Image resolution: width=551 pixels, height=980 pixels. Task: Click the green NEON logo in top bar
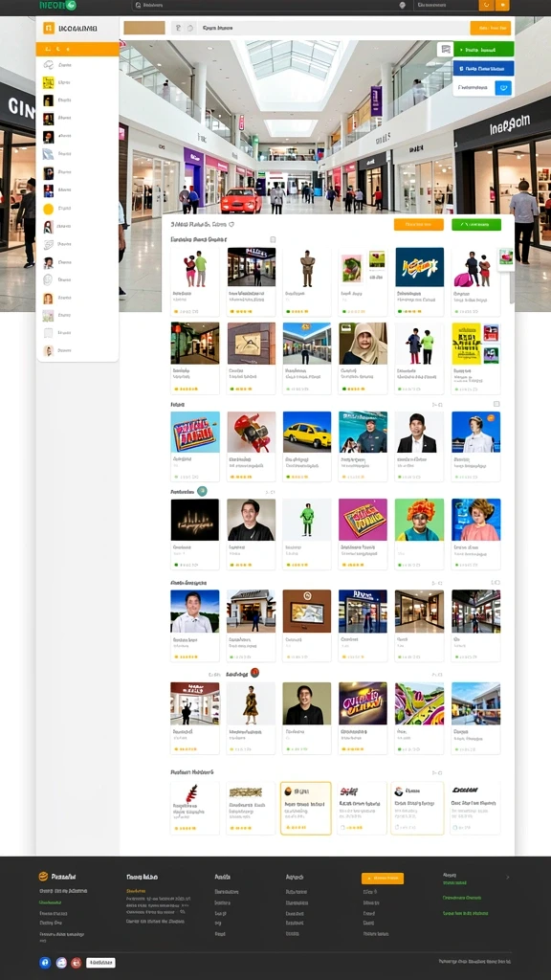click(56, 6)
